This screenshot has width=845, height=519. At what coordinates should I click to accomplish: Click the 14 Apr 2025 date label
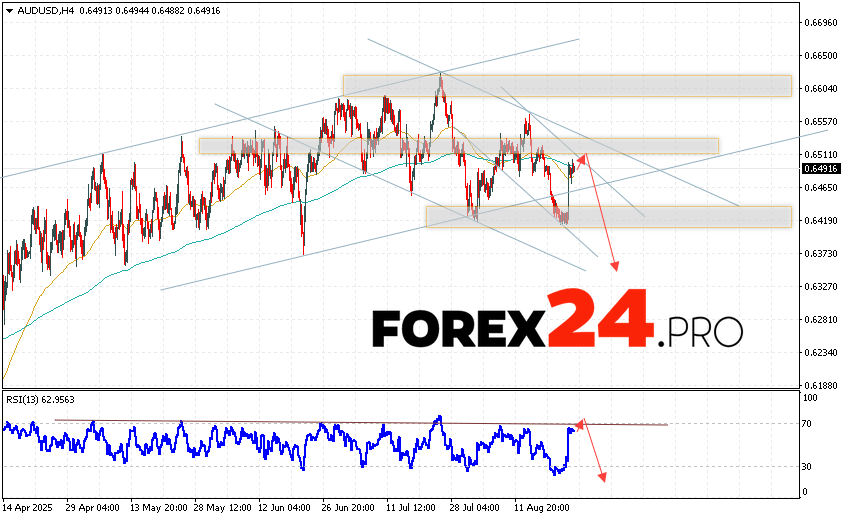(28, 507)
